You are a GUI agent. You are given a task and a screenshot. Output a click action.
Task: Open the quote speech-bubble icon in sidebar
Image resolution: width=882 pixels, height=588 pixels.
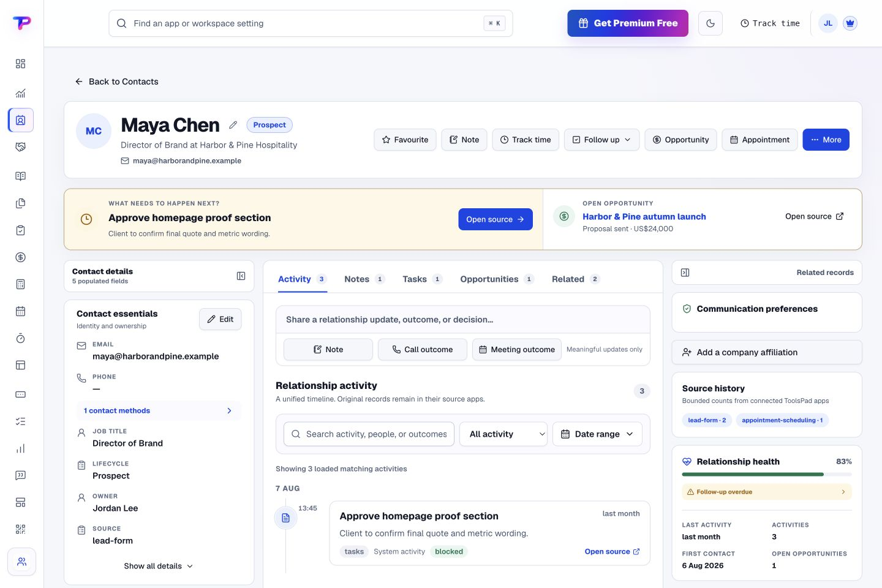20,475
